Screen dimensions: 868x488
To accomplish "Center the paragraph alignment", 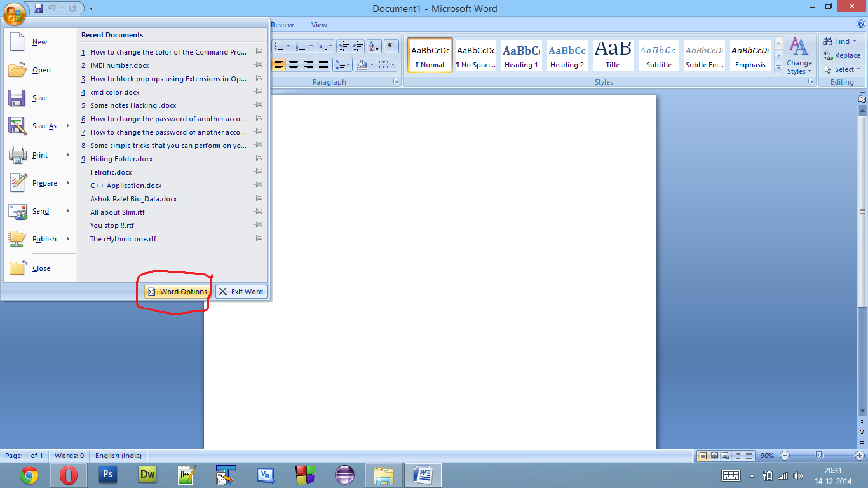I will pyautogui.click(x=293, y=65).
